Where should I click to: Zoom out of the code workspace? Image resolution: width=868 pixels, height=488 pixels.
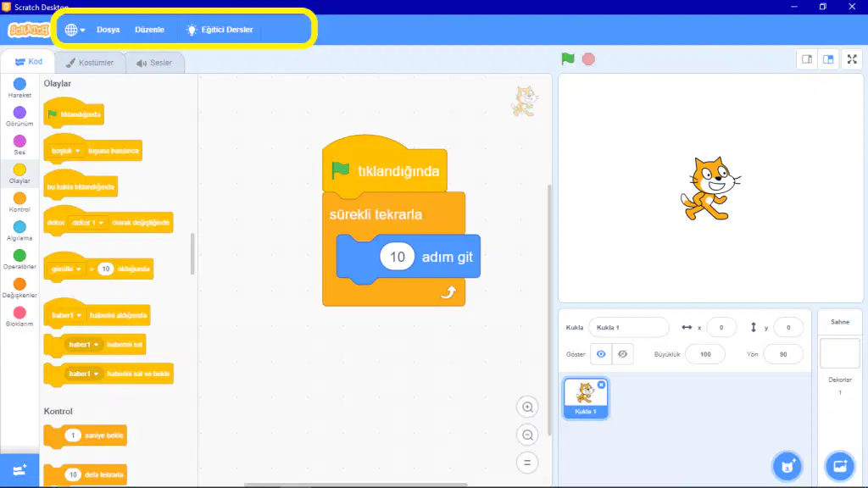(x=527, y=435)
